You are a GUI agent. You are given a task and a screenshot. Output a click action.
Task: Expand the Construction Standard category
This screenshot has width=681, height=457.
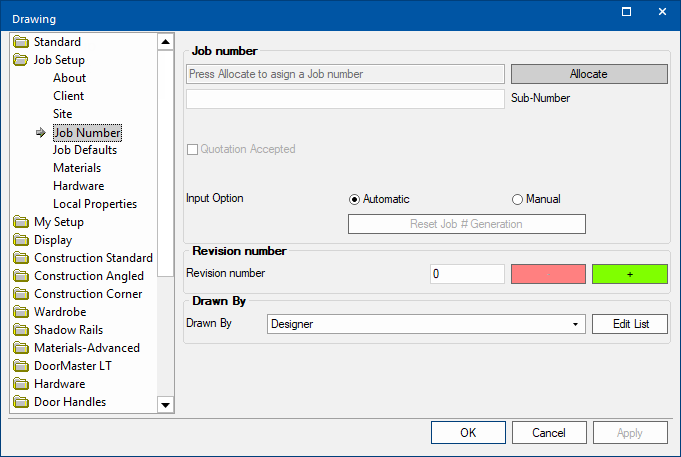pos(93,258)
